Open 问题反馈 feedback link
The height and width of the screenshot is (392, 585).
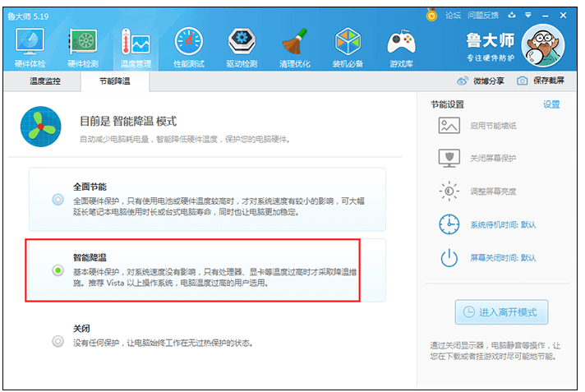(483, 16)
